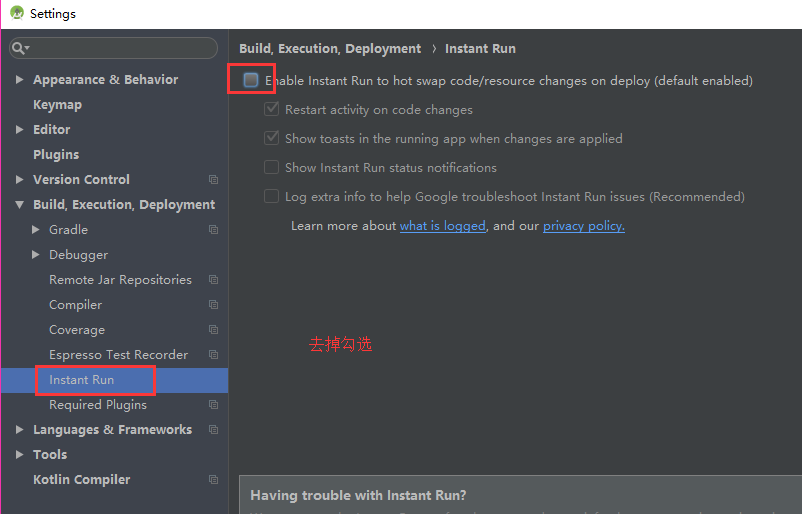The width and height of the screenshot is (802, 514).
Task: Expand Appearance & Behavior section
Action: click(x=19, y=79)
